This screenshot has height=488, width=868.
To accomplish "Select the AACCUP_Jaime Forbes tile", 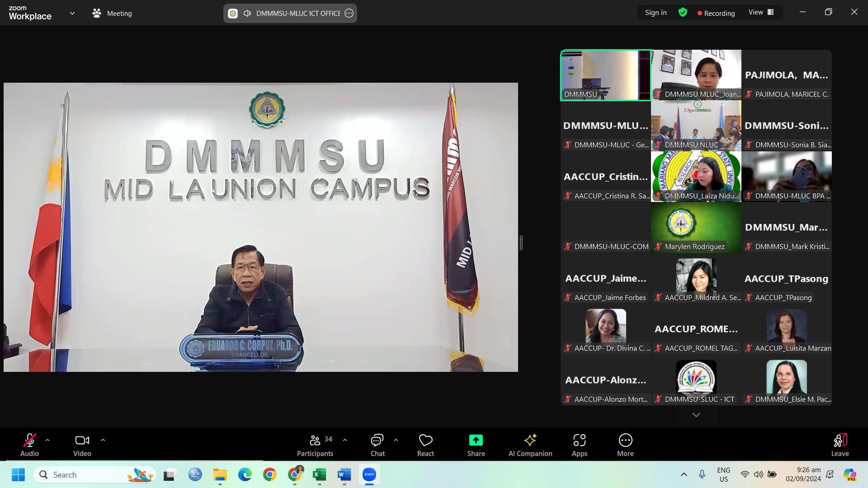I will point(606,278).
